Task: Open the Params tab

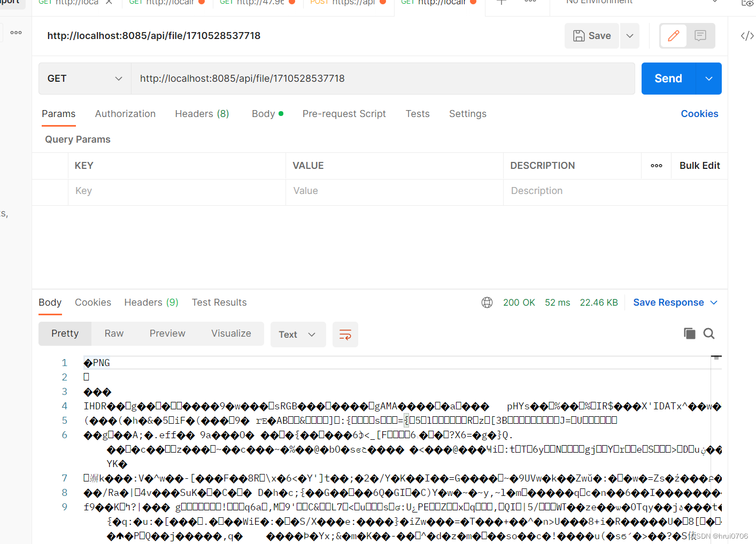Action: (59, 114)
